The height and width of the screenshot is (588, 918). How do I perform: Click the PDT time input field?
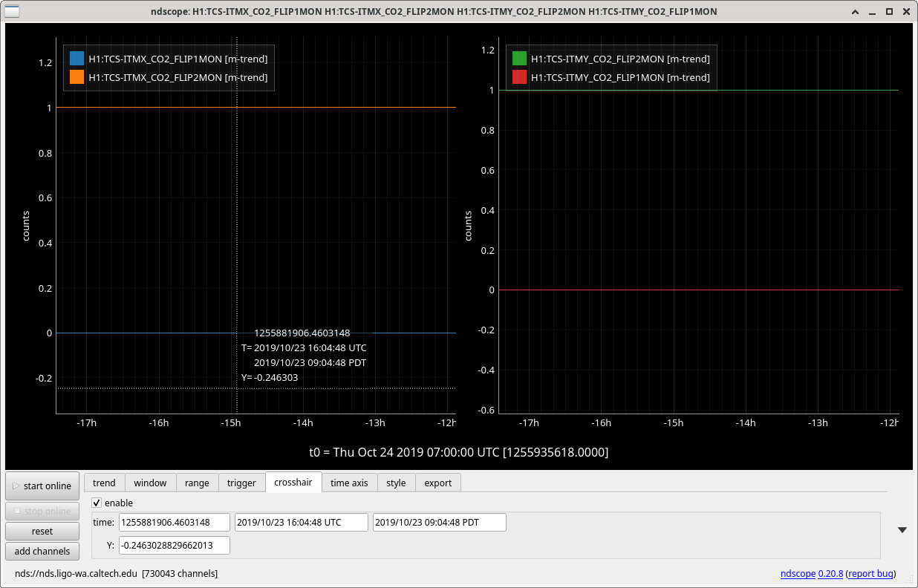click(440, 522)
